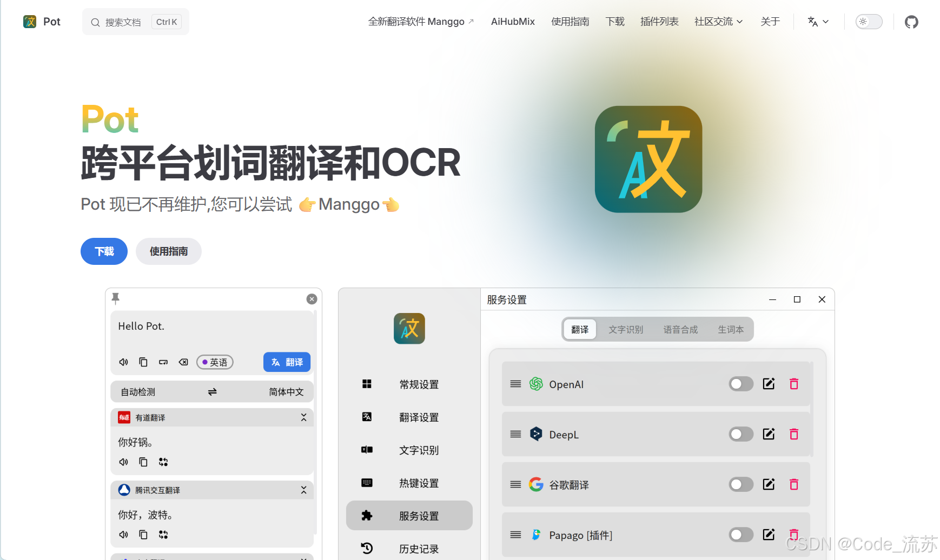Delete the DeepL service
The height and width of the screenshot is (560, 940).
[794, 434]
